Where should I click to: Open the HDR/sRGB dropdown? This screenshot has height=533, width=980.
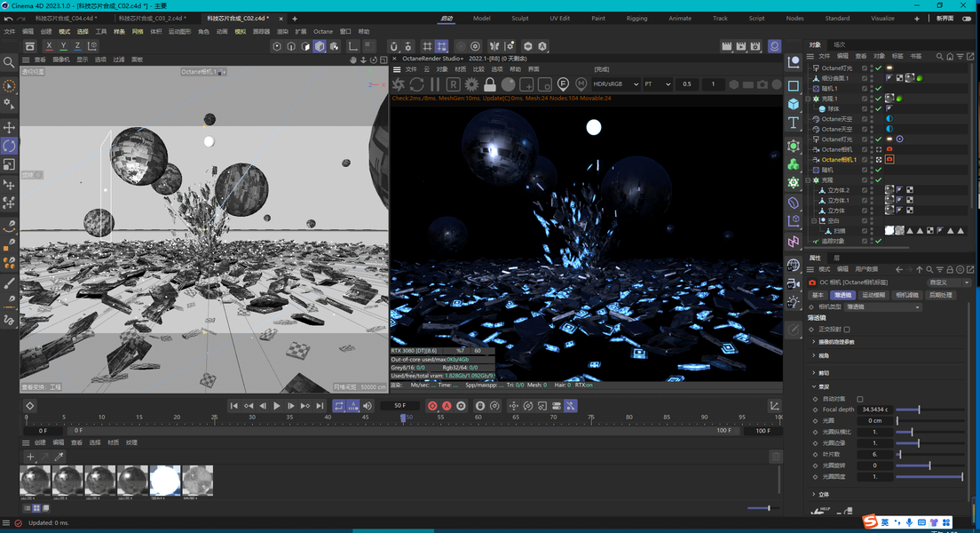pos(616,84)
